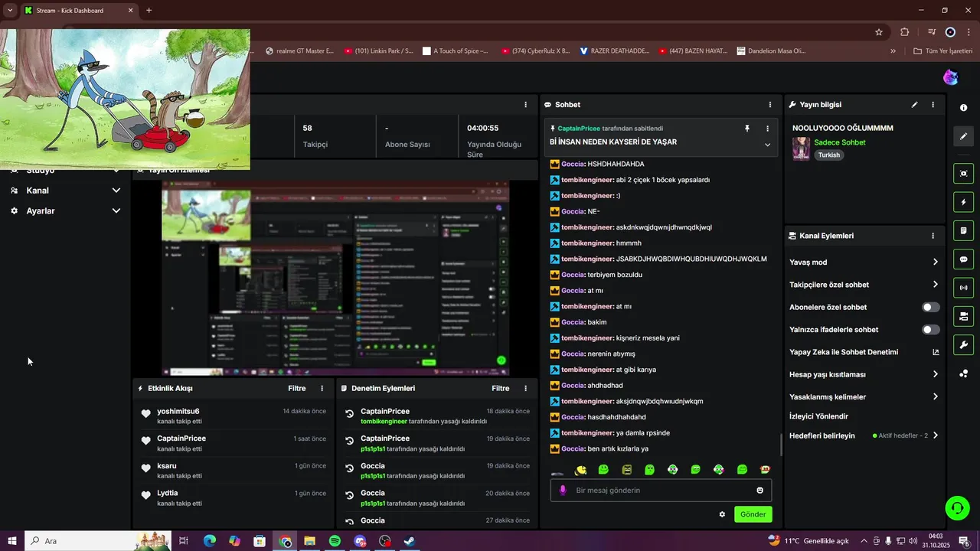
Task: Click the chat bubble icon in right sidebar
Action: 963,259
